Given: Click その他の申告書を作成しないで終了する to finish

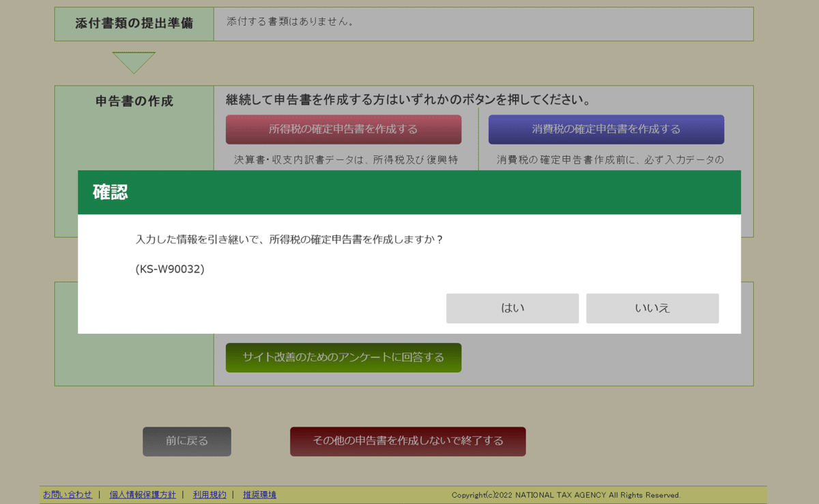Looking at the screenshot, I should click(407, 441).
